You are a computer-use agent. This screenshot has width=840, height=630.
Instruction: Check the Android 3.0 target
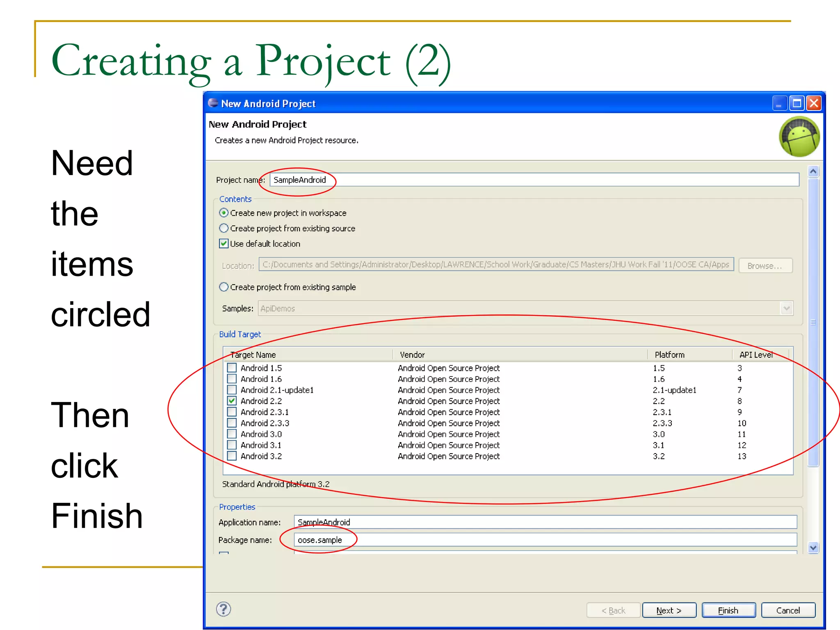pos(232,434)
